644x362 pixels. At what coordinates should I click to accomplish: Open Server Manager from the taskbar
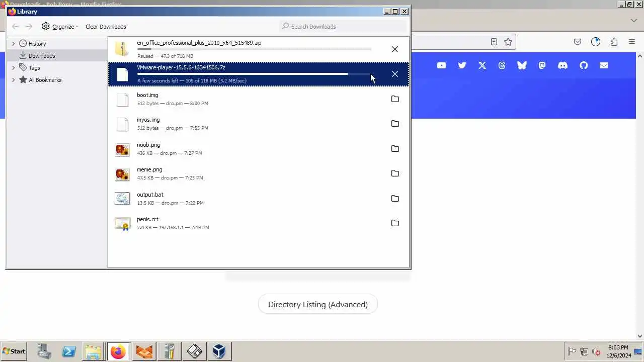point(44,351)
